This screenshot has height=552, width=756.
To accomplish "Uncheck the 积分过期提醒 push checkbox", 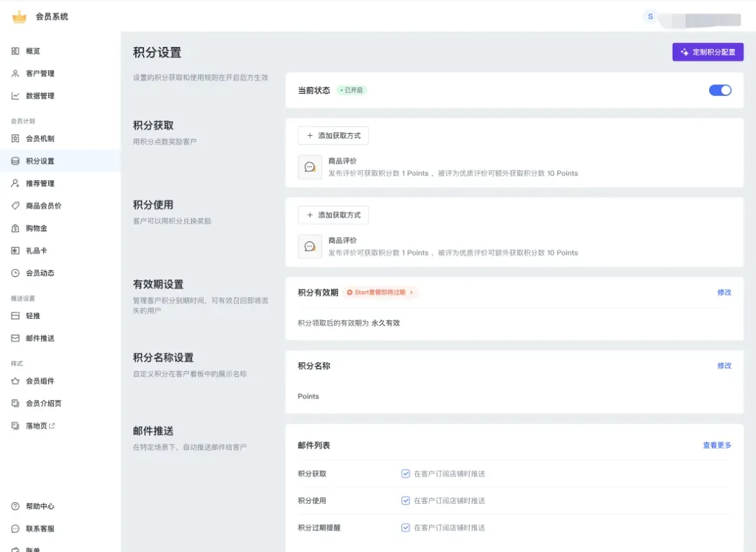I will [406, 527].
